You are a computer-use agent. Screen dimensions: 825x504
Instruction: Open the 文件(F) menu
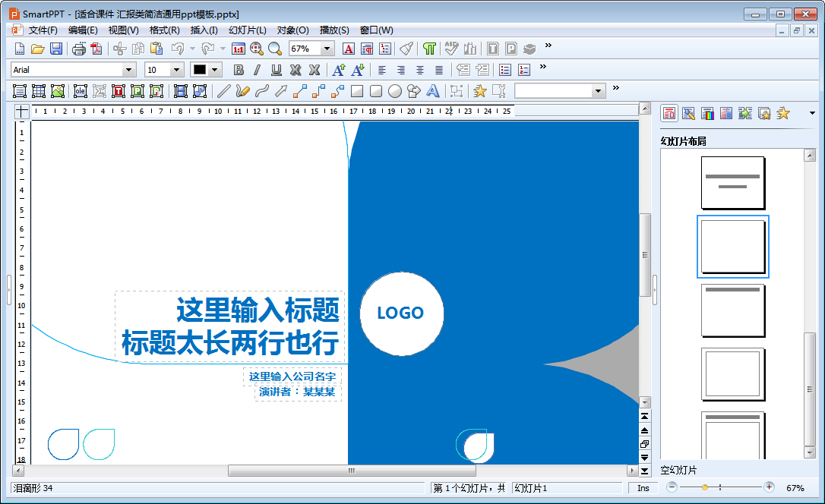tap(43, 30)
